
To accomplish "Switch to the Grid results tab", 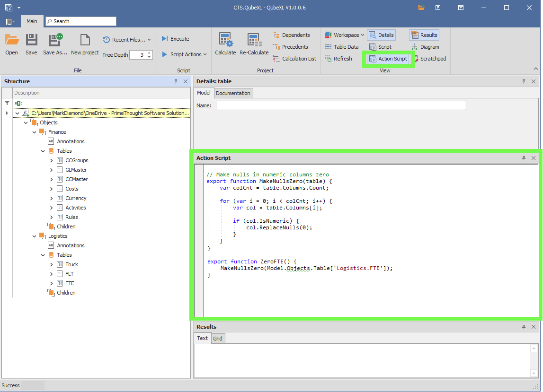I will 218,339.
